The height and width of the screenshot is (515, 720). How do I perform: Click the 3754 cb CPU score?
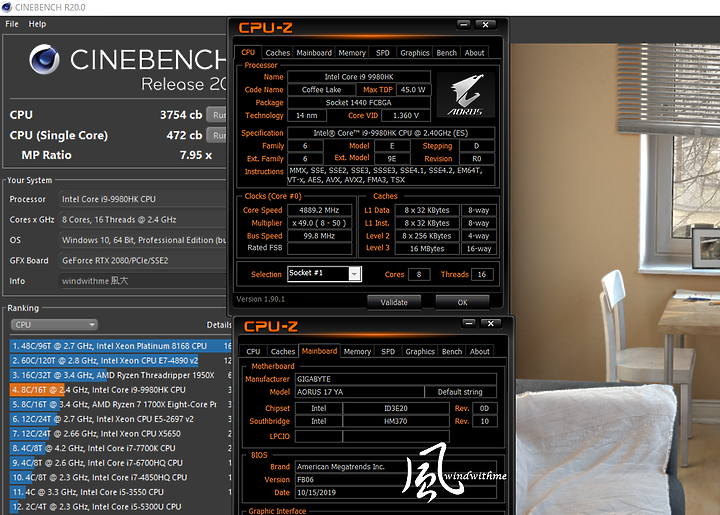(x=181, y=115)
